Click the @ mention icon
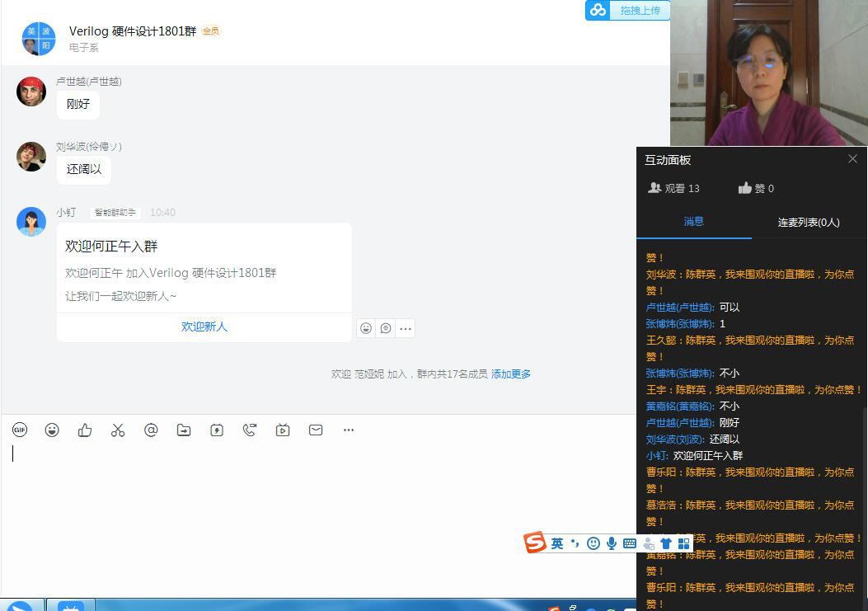Viewport: 868px width, 611px height. [x=151, y=430]
